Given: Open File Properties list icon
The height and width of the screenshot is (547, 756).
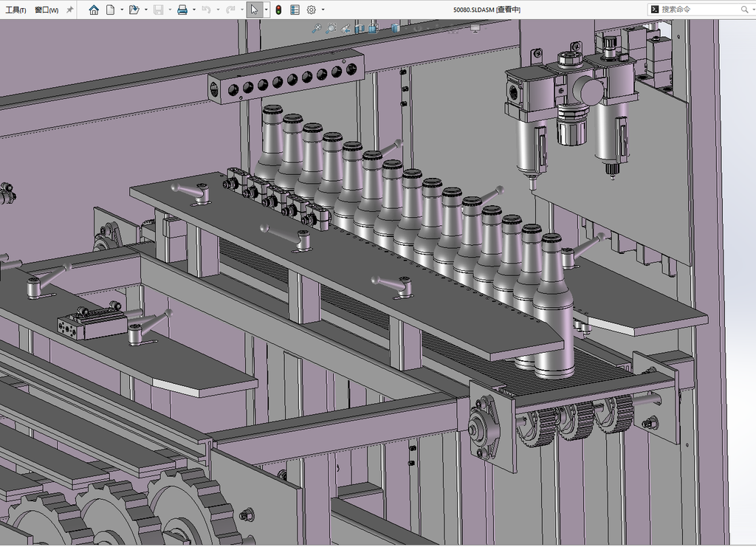Looking at the screenshot, I should click(295, 9).
